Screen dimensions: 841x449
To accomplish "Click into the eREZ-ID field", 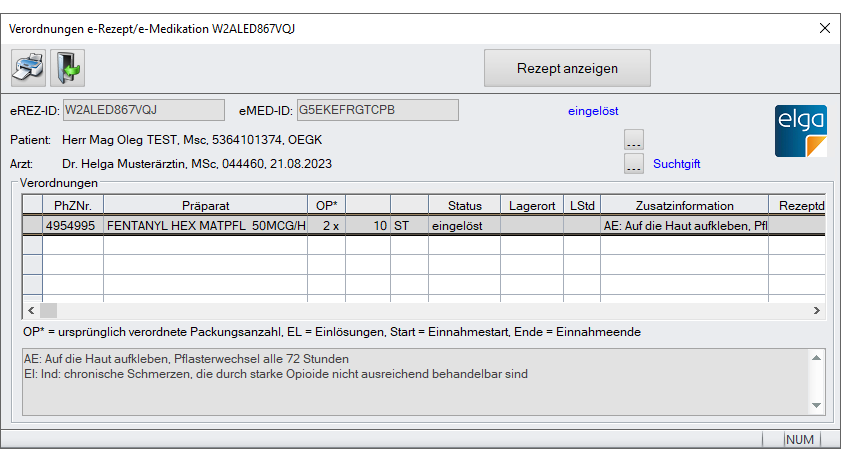I will click(x=144, y=109).
